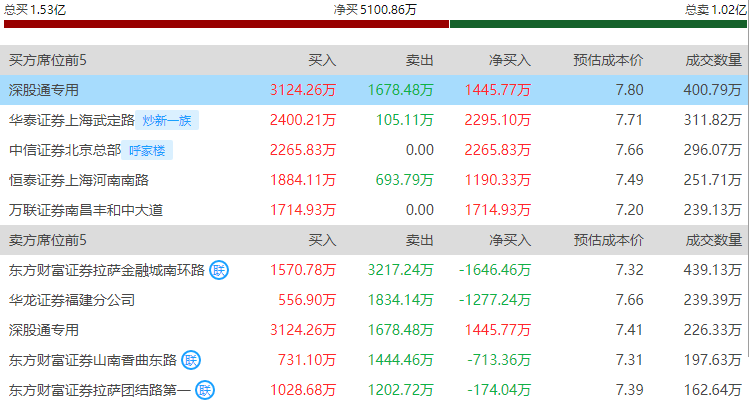Select 东方财富证券拉萨团结路第一 seat name
This screenshot has height=403, width=749.
100,390
